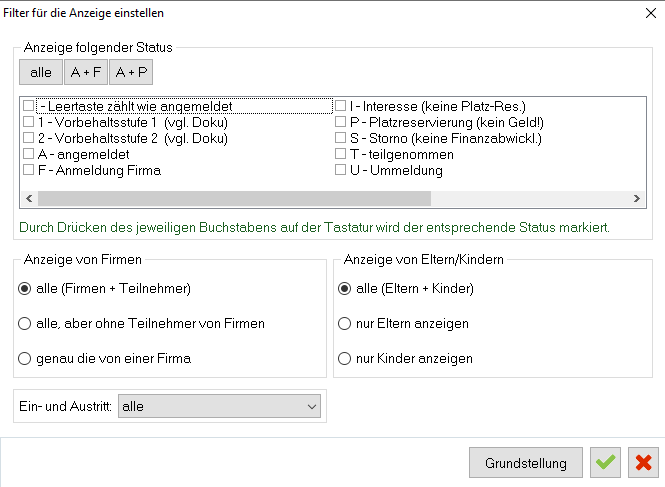Click the 'A + F' status button
The image size is (665, 487).
point(86,72)
